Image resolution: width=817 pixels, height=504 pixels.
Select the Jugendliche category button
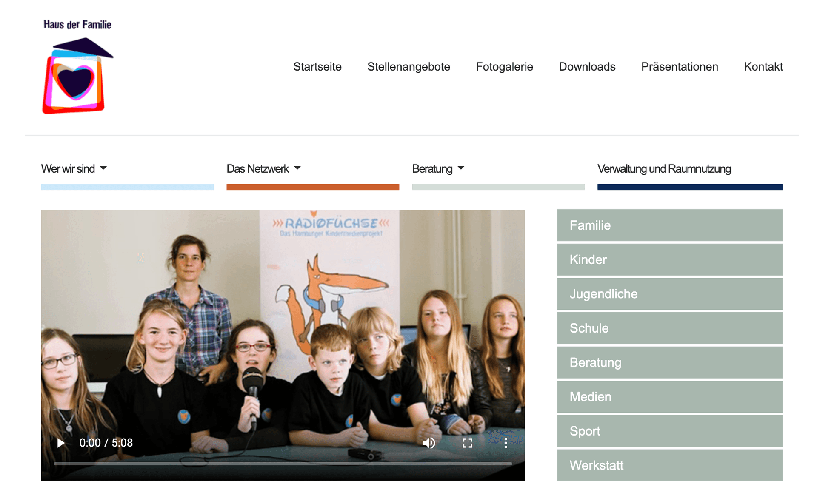point(669,294)
